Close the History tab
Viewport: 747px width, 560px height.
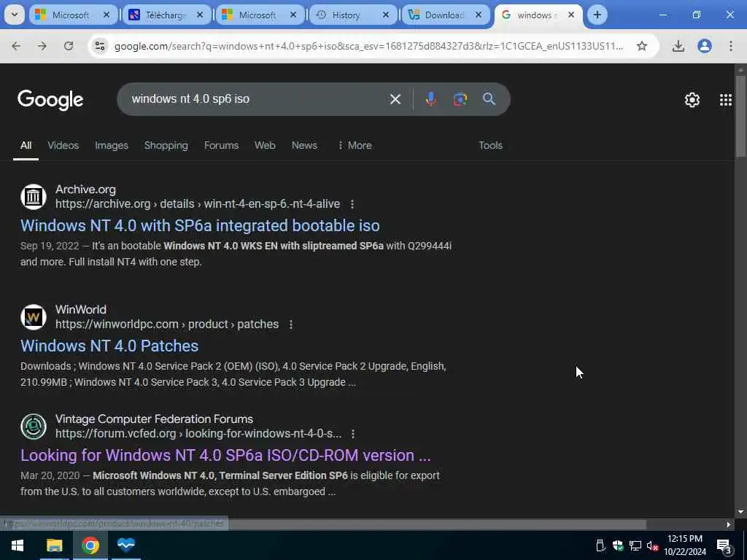(x=386, y=15)
